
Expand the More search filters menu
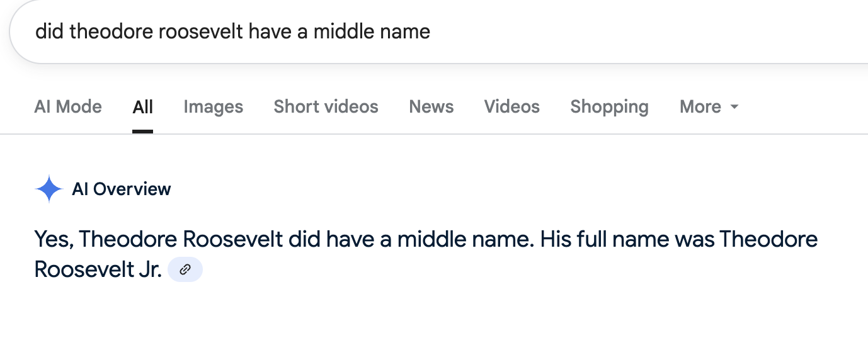[x=709, y=107]
